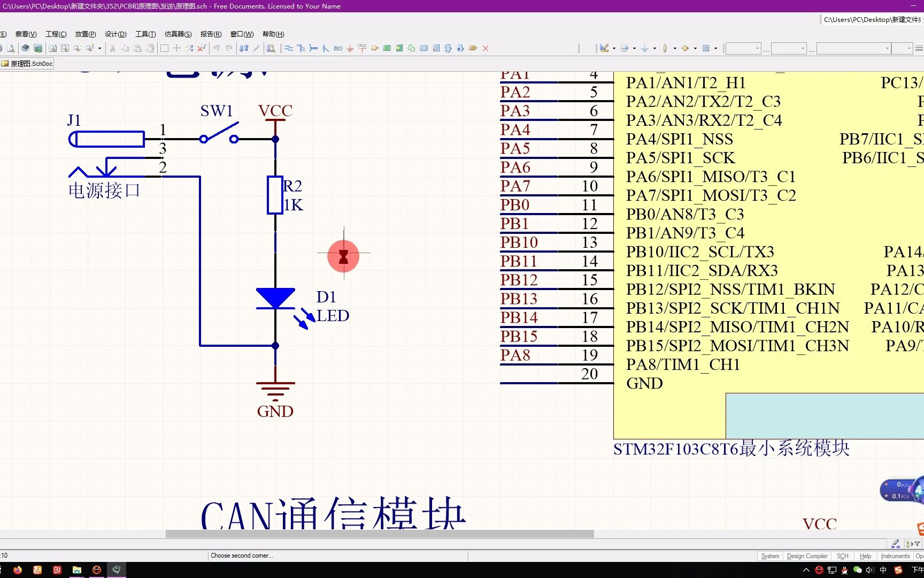The image size is (924, 578).
Task: Click the Undo icon
Action: click(217, 48)
